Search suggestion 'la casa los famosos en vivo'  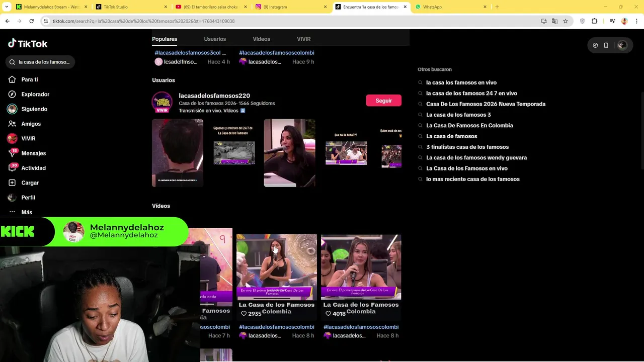pyautogui.click(x=461, y=82)
